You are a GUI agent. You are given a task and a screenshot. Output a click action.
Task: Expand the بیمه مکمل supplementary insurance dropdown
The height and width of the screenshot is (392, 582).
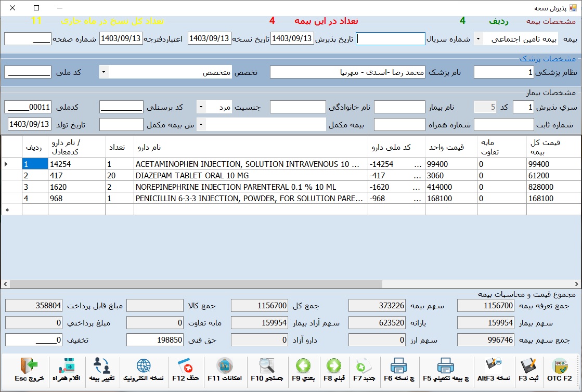(201, 125)
